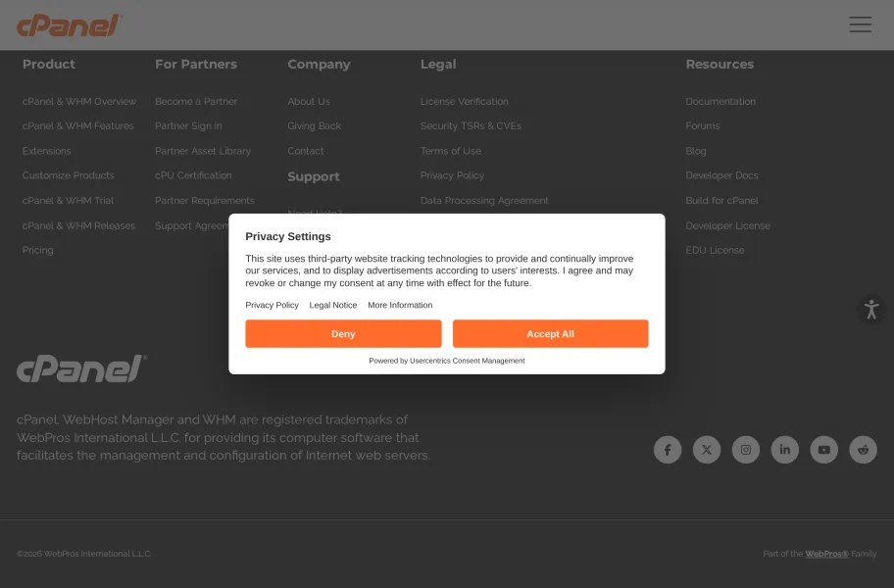The image size is (894, 588).
Task: Go to cPanel's Instagram profile
Action: pyautogui.click(x=746, y=450)
